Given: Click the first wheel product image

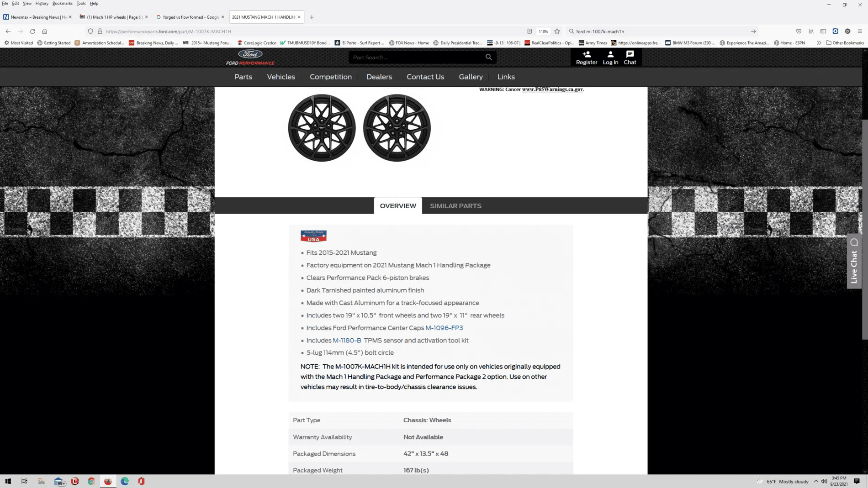Looking at the screenshot, I should [x=322, y=128].
